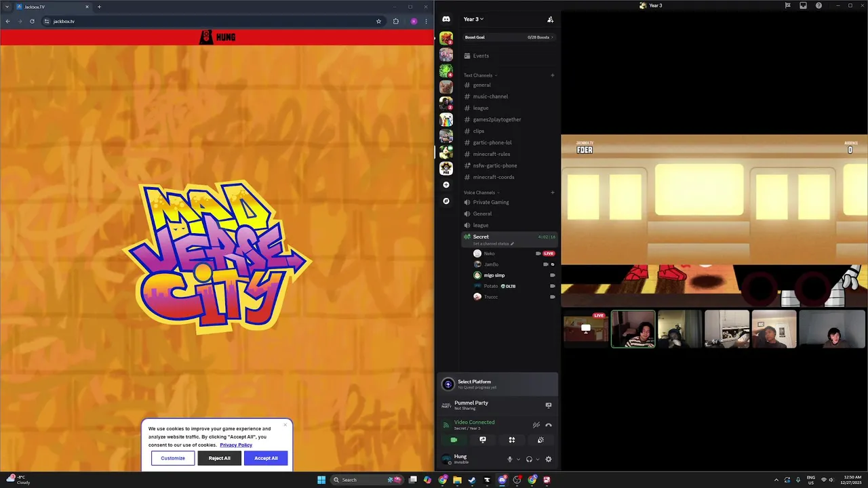Click the Video Connected status text

coord(474,422)
